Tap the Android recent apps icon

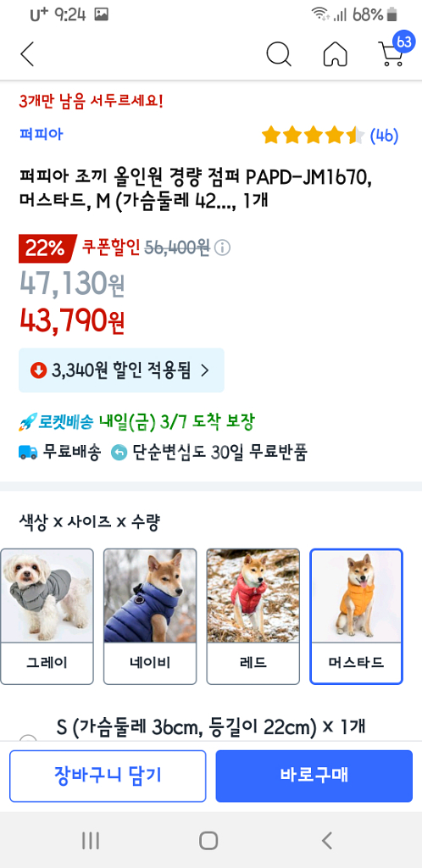click(91, 840)
